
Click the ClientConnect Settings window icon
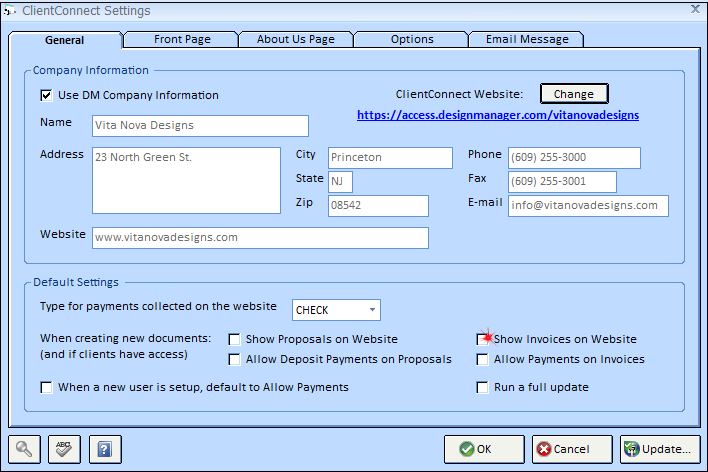[9, 10]
